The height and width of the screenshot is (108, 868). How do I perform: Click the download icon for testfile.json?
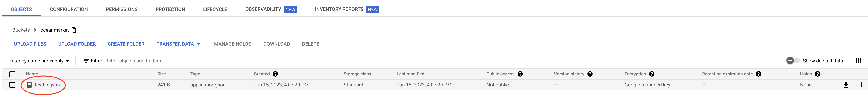coord(846,85)
